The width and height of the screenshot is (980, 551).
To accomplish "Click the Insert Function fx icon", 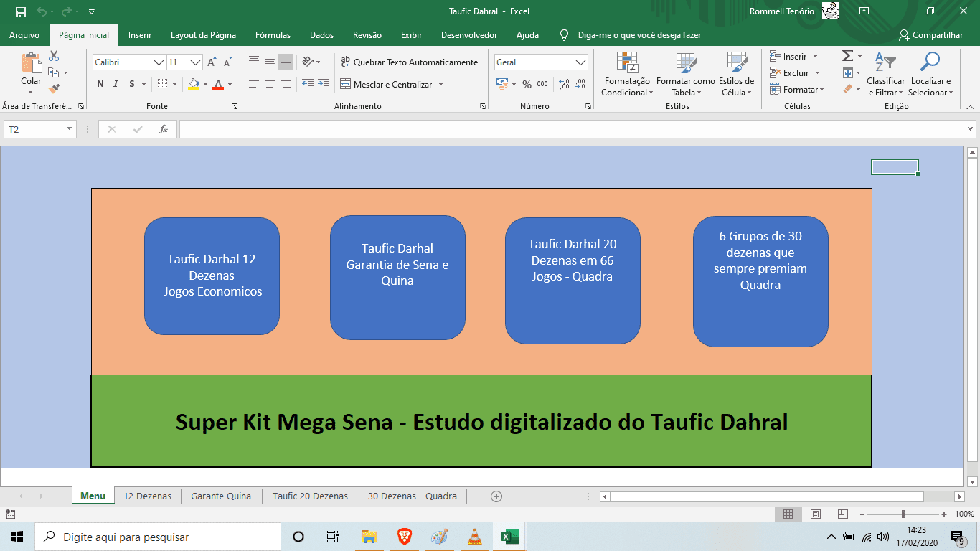I will click(x=164, y=129).
